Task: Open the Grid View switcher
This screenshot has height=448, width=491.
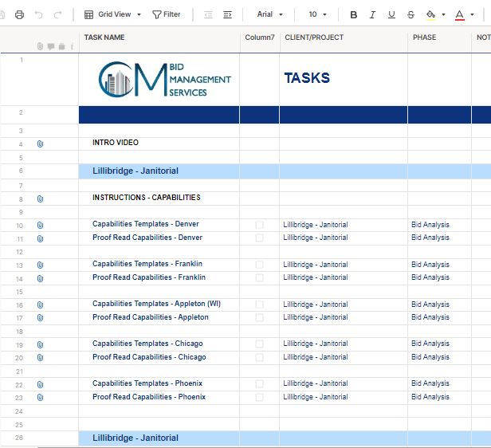Action: click(112, 14)
